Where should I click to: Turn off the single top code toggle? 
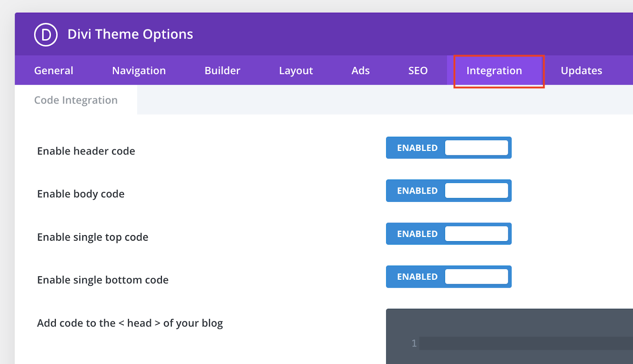pyautogui.click(x=449, y=234)
